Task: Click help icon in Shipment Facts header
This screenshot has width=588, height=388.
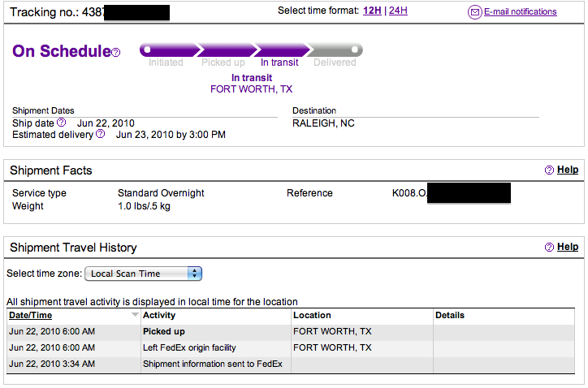Action: [549, 170]
